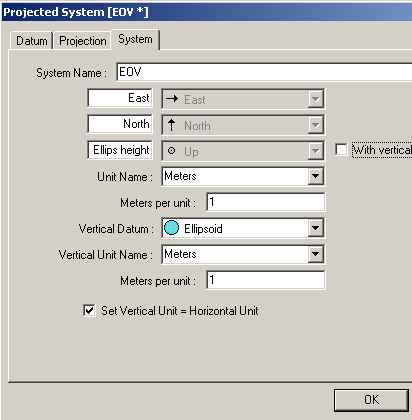Screen dimensions: 412x420
Task: Click the System Name field containing EOV
Action: pyautogui.click(x=264, y=71)
